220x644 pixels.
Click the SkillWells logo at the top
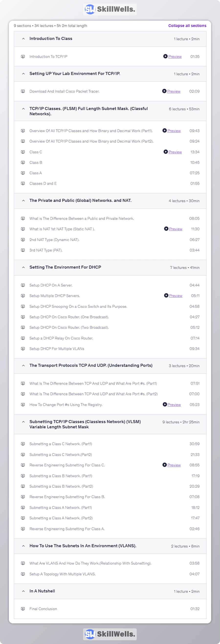(x=110, y=10)
